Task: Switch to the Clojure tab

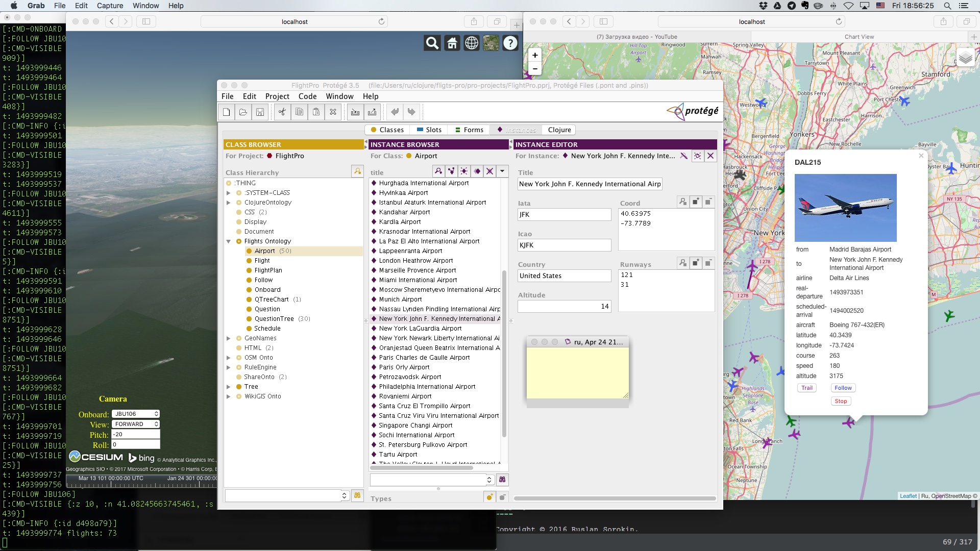Action: click(x=559, y=130)
